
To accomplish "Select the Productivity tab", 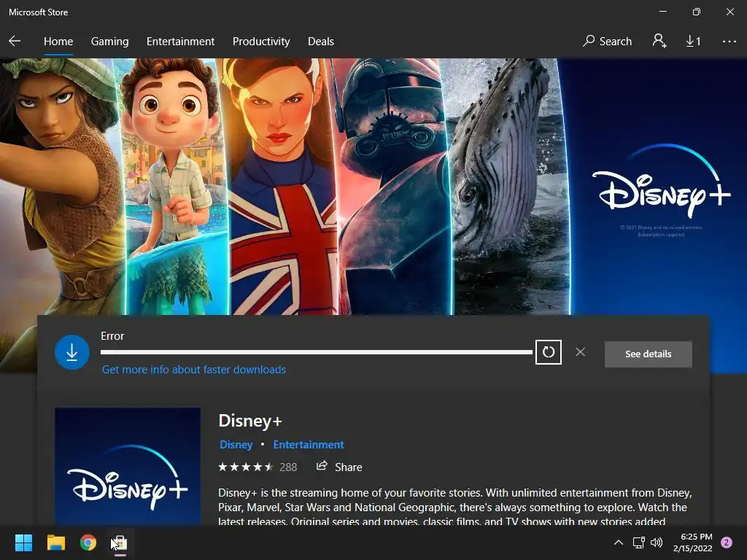I will [261, 42].
